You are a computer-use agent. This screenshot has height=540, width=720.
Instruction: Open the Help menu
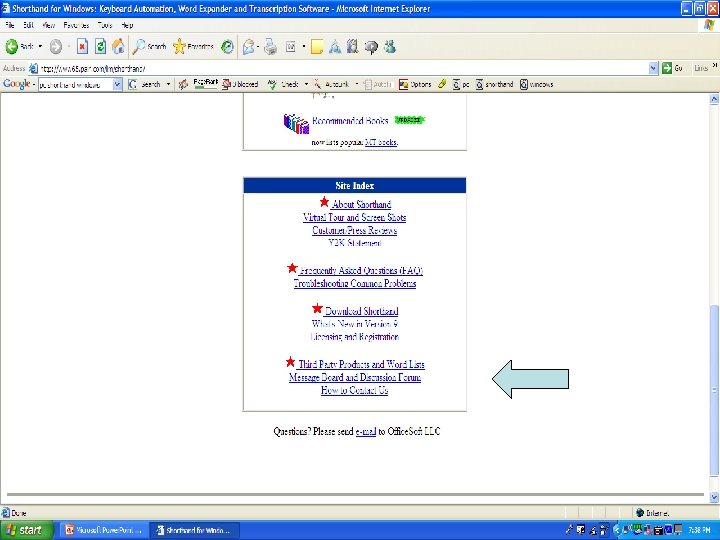[x=127, y=25]
